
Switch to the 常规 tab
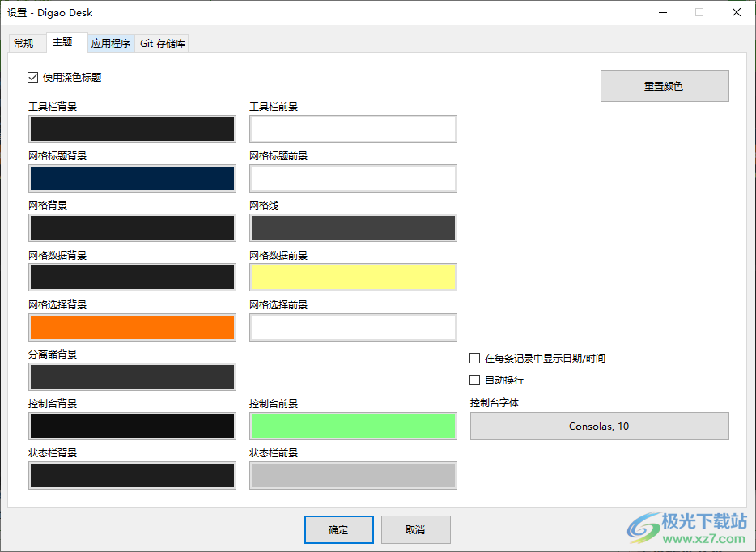tap(25, 43)
